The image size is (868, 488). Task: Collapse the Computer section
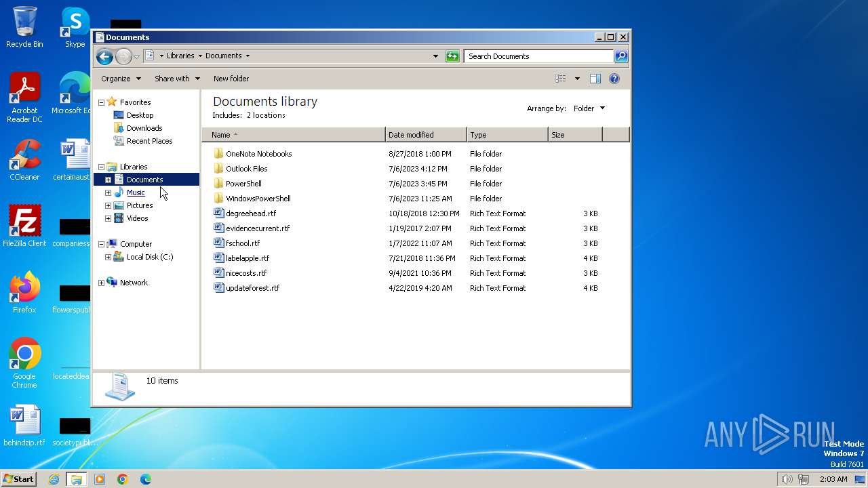[101, 244]
